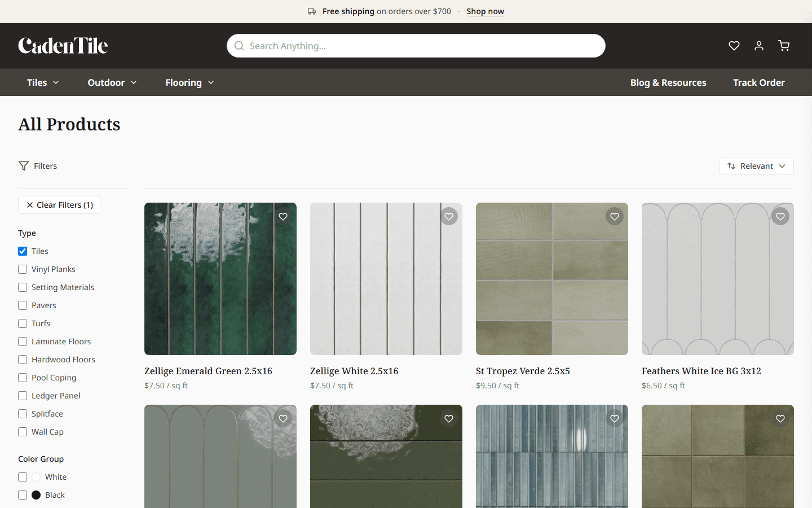Favorite the dark green brick tile in second row
Image resolution: width=812 pixels, height=508 pixels.
point(449,418)
